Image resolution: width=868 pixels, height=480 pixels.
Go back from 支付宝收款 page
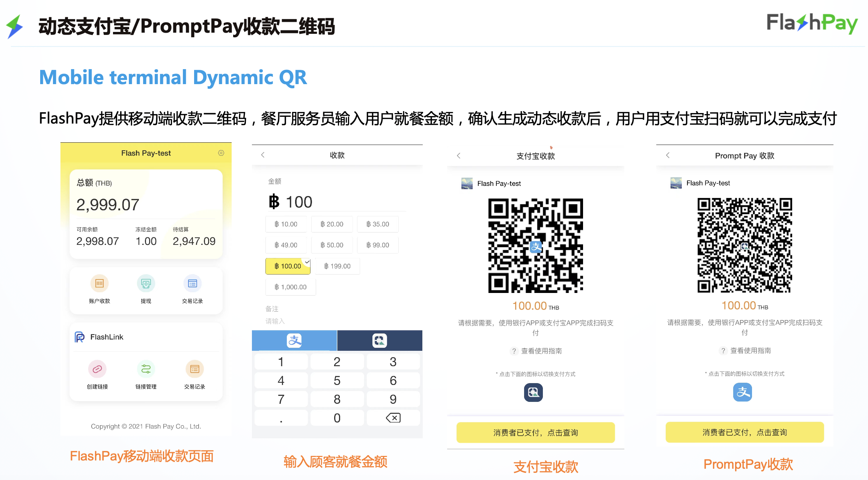(459, 155)
